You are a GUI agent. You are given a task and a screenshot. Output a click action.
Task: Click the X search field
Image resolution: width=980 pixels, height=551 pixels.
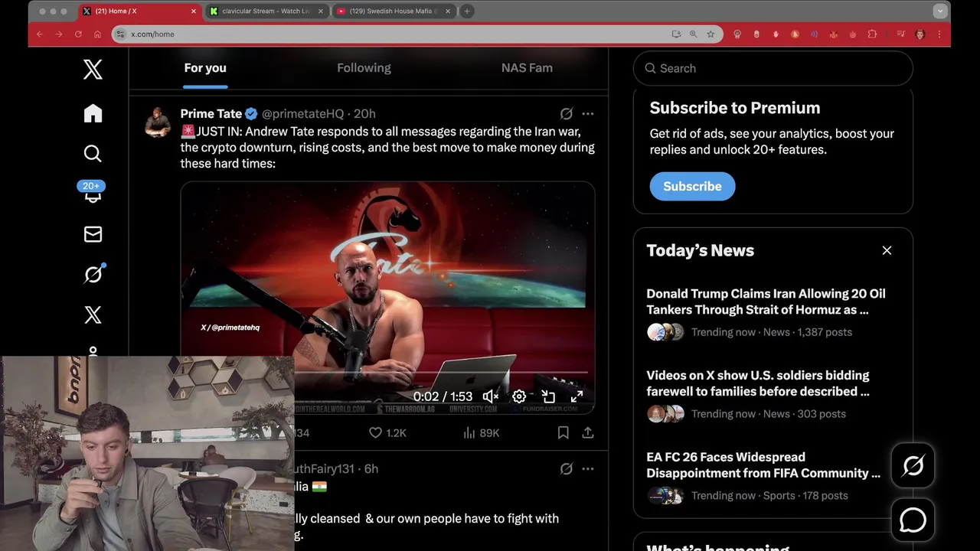(x=773, y=68)
